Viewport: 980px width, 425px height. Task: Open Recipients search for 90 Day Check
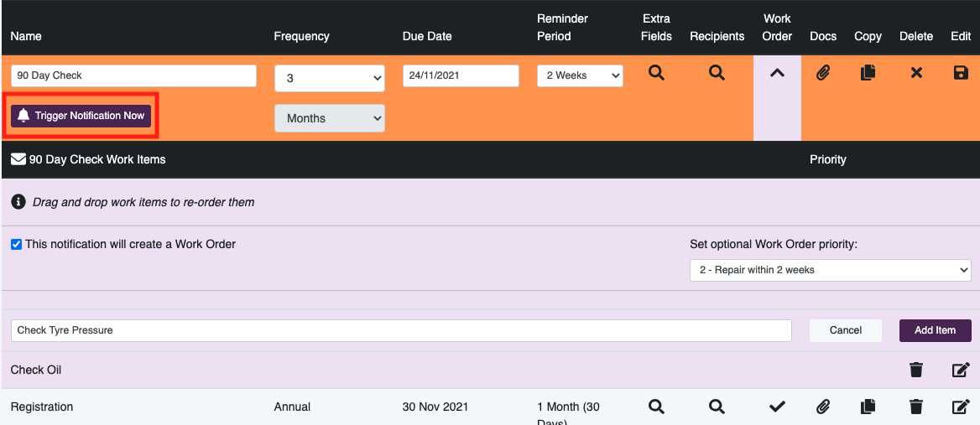click(717, 73)
